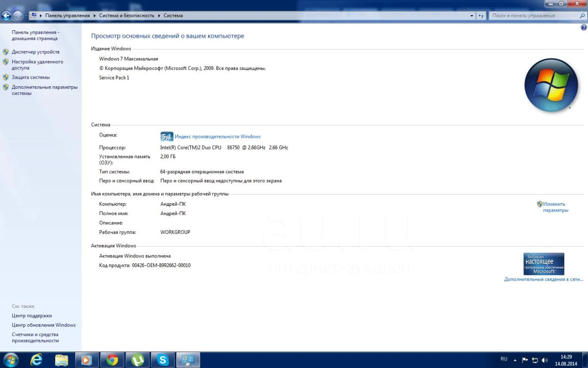Launch Google Chrome from taskbar

click(112, 360)
